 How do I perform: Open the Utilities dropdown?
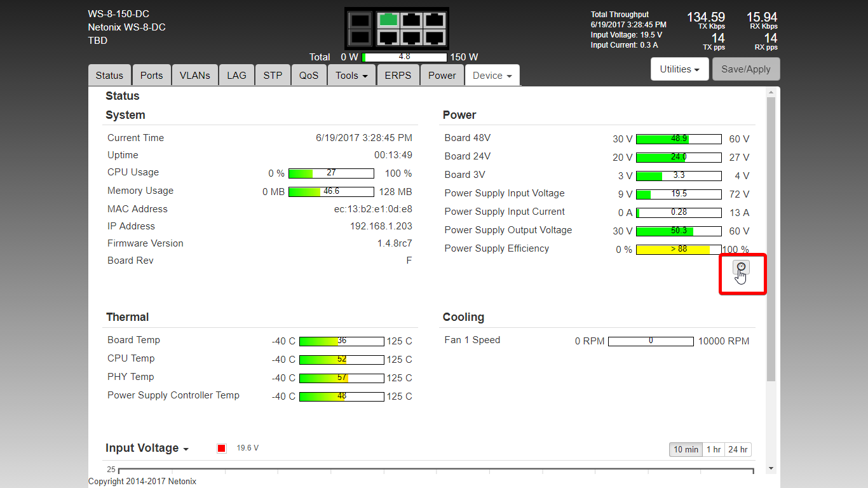click(679, 69)
